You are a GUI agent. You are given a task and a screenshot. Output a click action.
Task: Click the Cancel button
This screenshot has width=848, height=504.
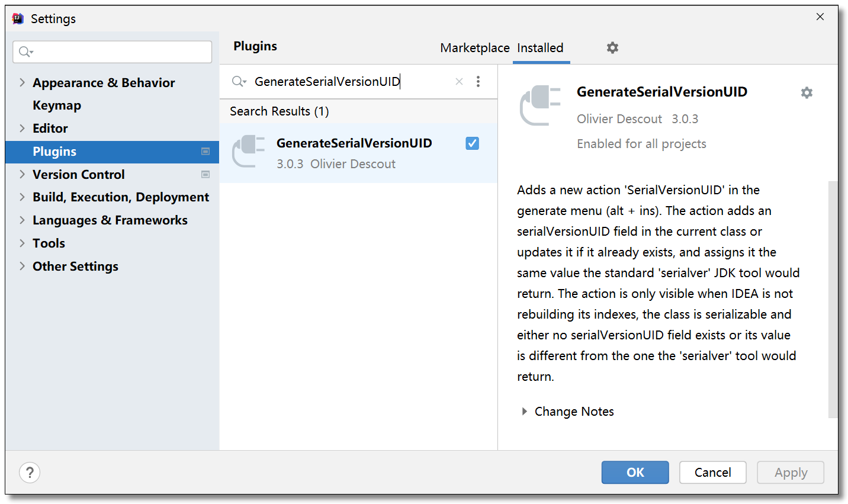pyautogui.click(x=712, y=473)
